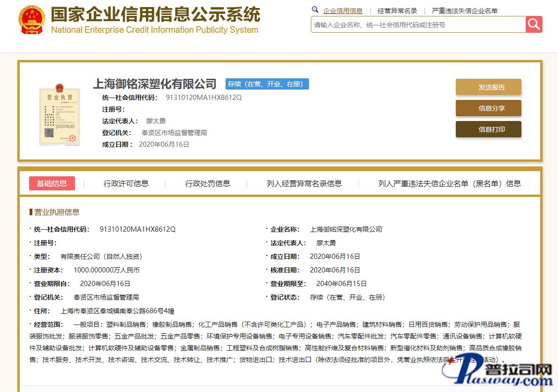This screenshot has width=558, height=392.
Task: Open the 列入经营异常名录信息 tab
Action: tap(304, 183)
